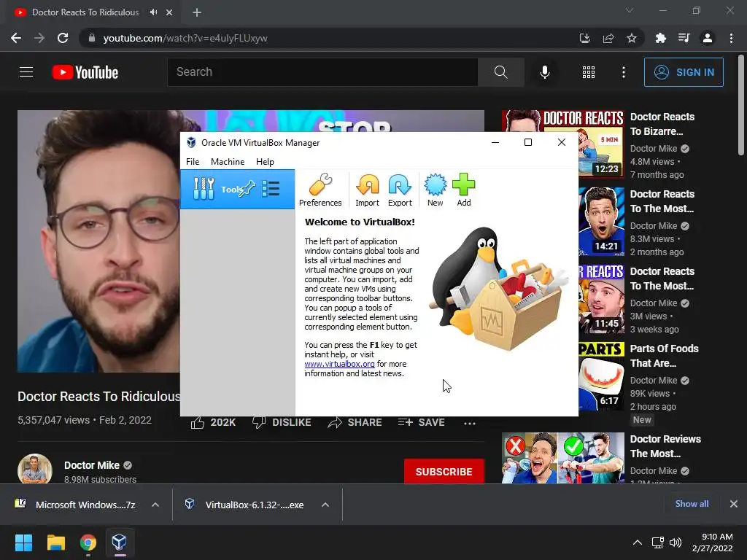Open VirtualBox Preferences
Image resolution: width=747 pixels, height=560 pixels.
coord(320,190)
